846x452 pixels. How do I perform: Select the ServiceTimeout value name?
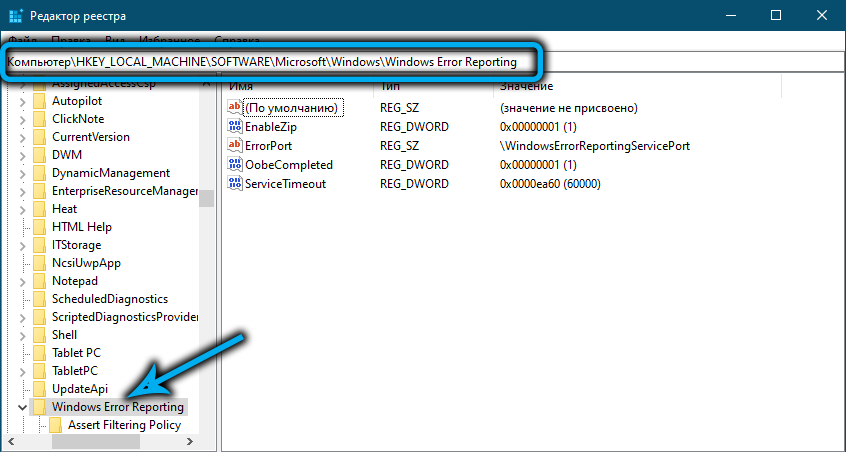point(285,184)
